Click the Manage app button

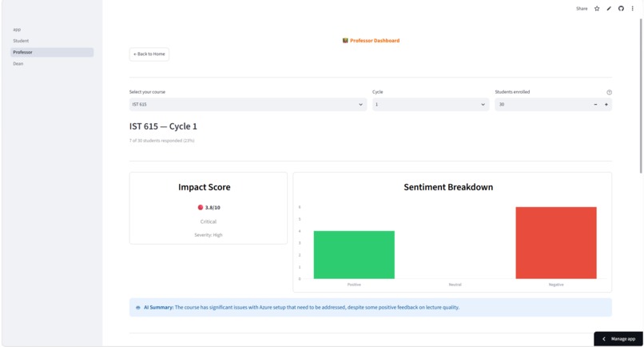[x=619, y=339]
